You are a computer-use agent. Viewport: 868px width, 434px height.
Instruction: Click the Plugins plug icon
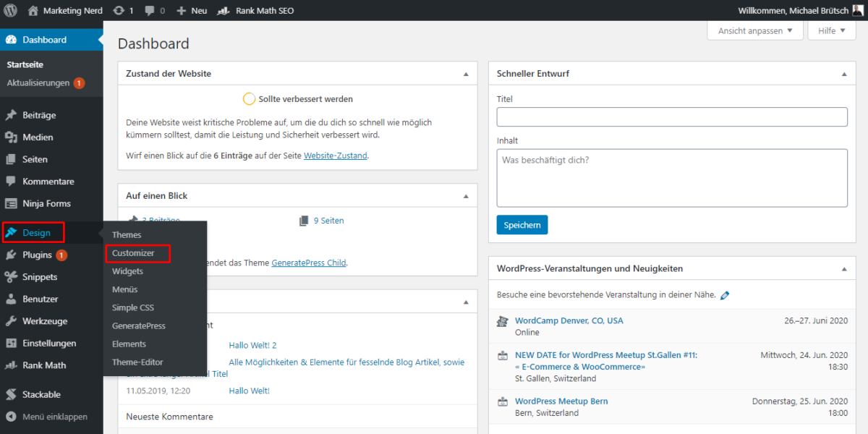point(11,255)
